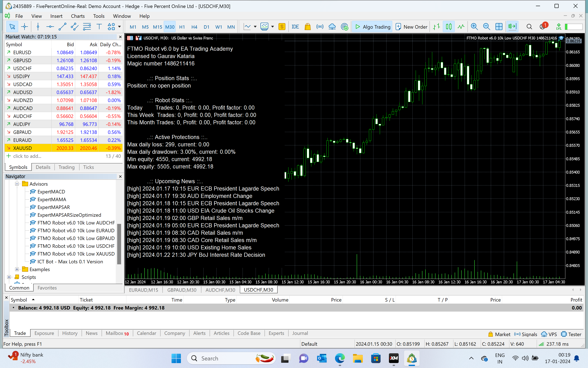Expand the Scripts folder

coord(9,277)
